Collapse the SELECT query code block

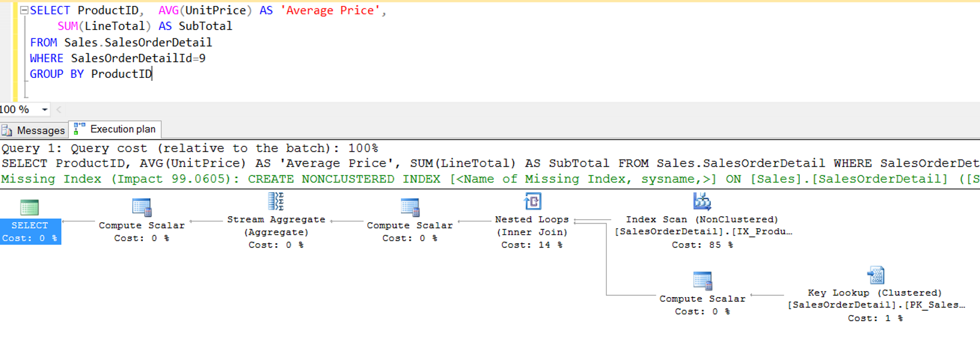click(x=24, y=10)
